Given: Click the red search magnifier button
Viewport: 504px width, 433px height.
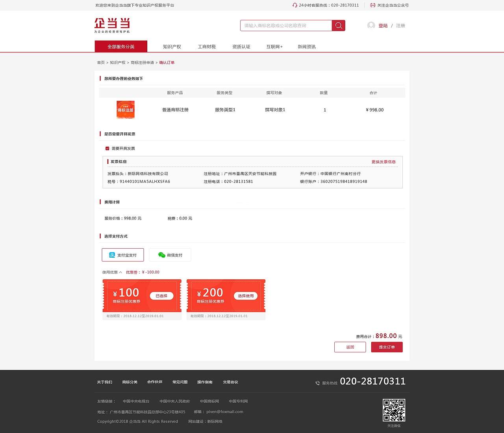Looking at the screenshot, I should [x=339, y=26].
